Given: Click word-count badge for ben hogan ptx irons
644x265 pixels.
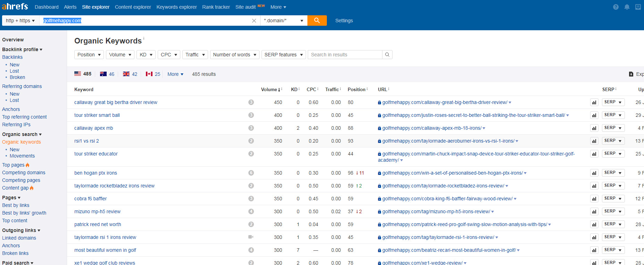Looking at the screenshot, I should click(x=251, y=173).
